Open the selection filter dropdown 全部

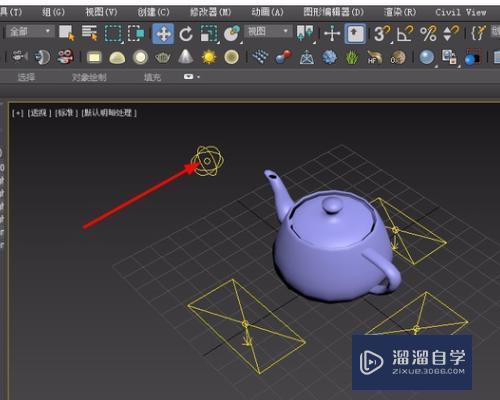(30, 32)
